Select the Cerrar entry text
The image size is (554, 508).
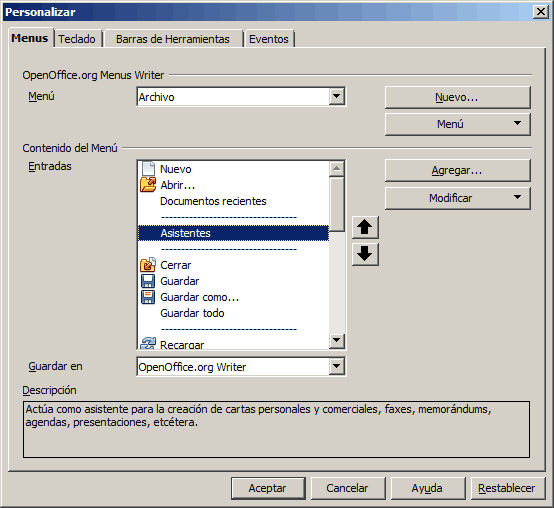point(176,265)
